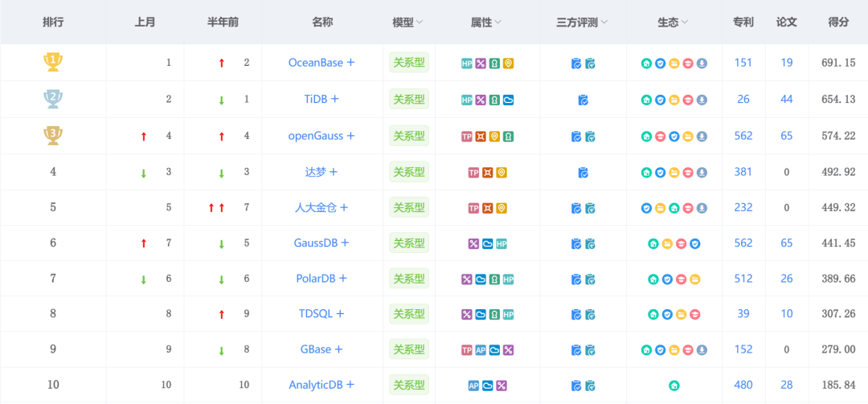Click the red graduation cap icon in the TDSQL row
The height and width of the screenshot is (404, 868).
tap(694, 315)
